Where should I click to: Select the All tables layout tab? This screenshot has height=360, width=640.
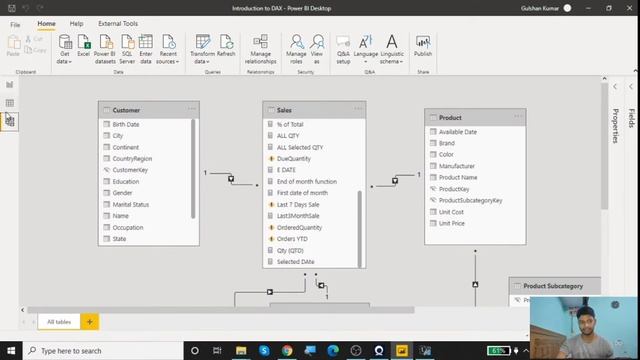(x=59, y=322)
